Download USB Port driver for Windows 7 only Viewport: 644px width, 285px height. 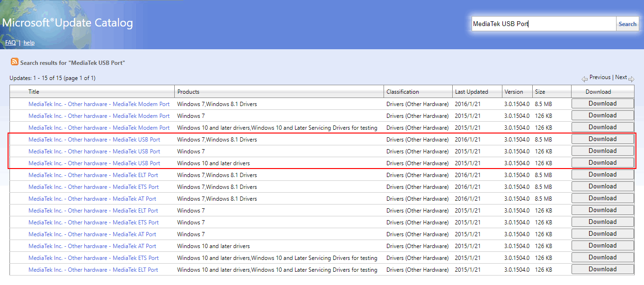pos(602,151)
